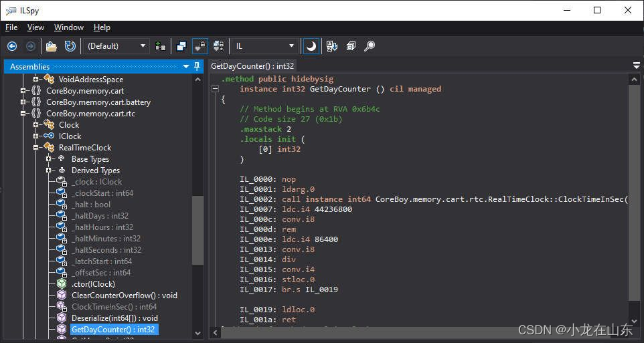Select the _haltMinutes : int32 field
Screen dimensions: 644x343
pyautogui.click(x=106, y=239)
